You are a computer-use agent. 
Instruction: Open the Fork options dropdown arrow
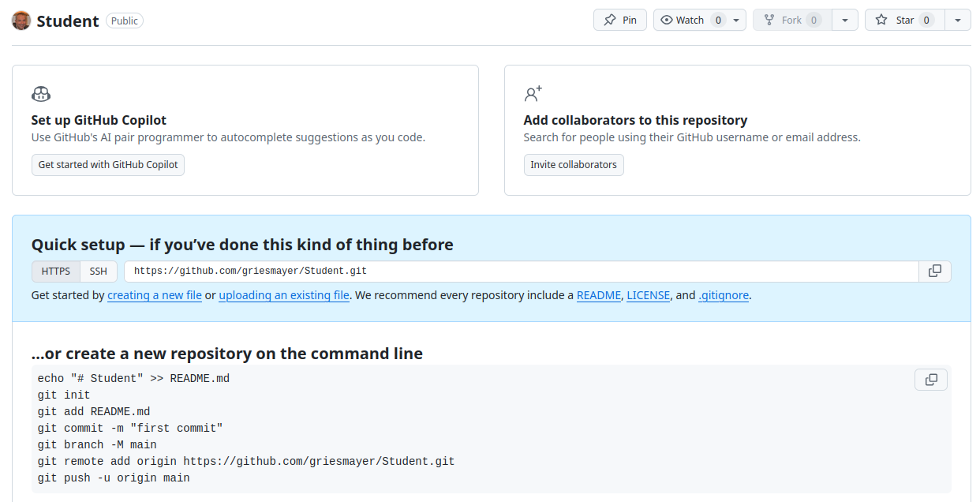pos(845,21)
